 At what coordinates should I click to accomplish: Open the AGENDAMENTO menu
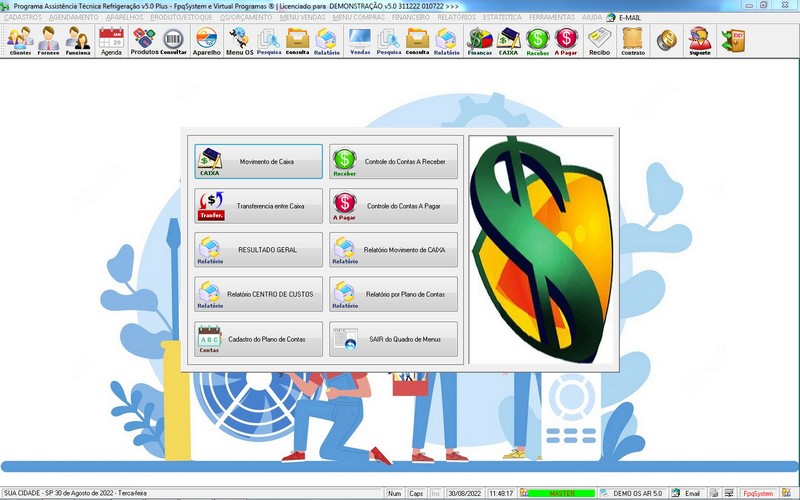73,17
